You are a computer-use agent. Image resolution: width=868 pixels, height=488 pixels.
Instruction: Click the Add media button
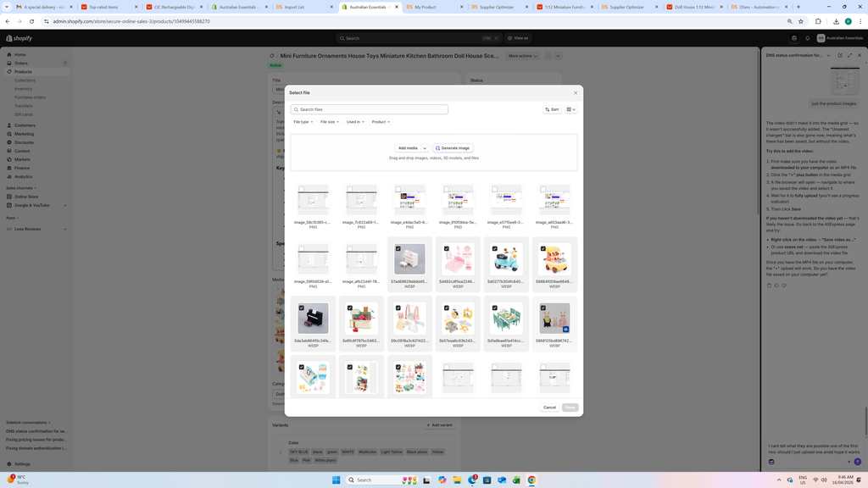click(408, 148)
